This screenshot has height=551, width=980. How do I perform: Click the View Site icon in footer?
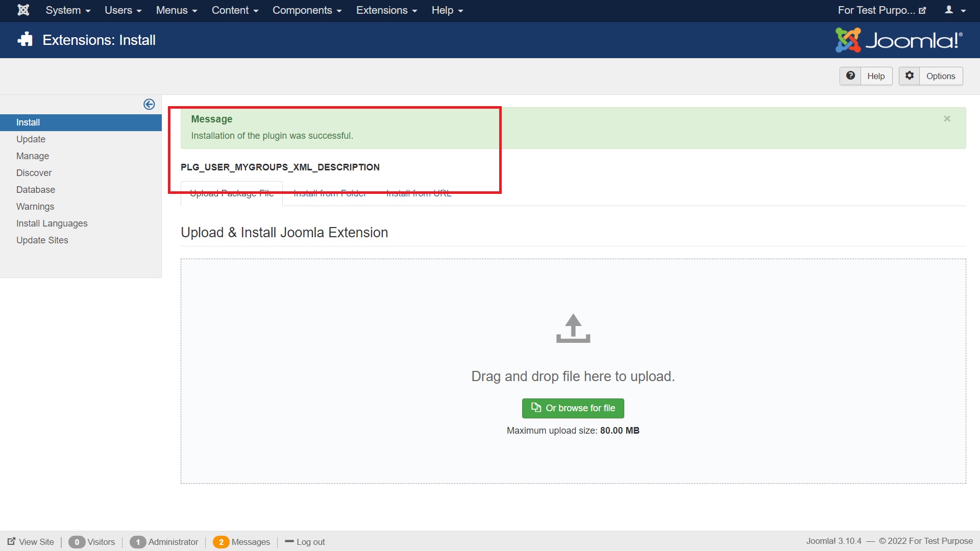pyautogui.click(x=12, y=542)
